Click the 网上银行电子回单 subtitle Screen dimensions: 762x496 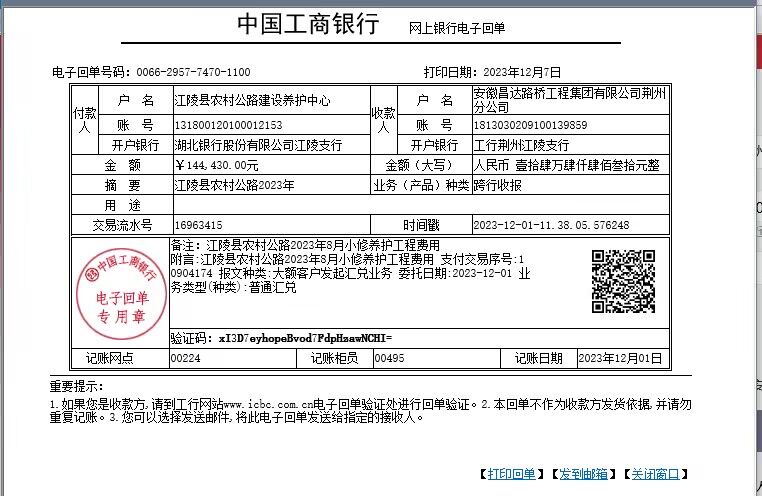[457, 29]
